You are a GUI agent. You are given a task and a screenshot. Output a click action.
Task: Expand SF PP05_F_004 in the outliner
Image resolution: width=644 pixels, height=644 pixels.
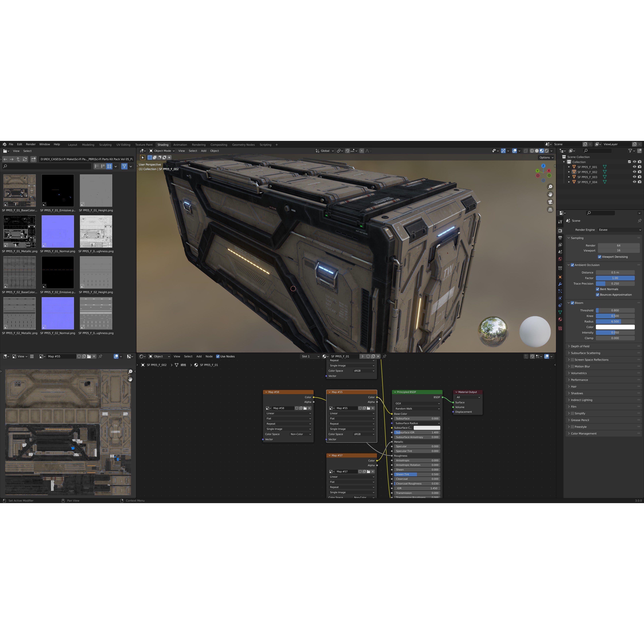[x=569, y=182]
